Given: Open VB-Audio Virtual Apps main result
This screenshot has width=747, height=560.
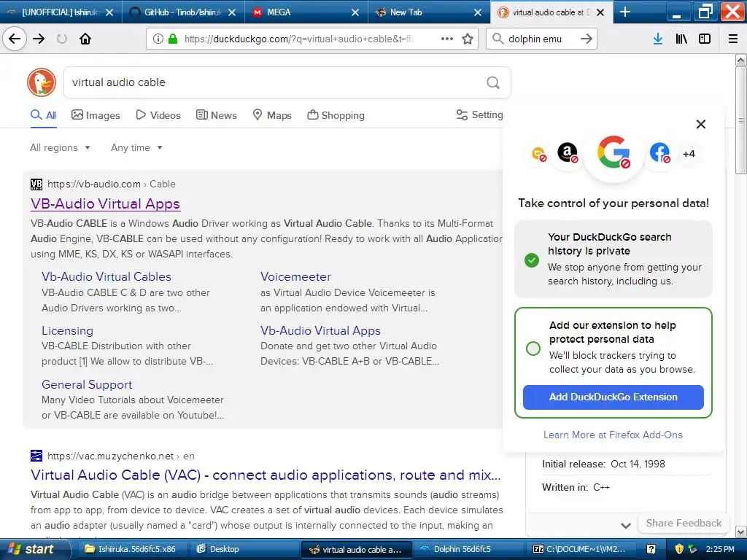Looking at the screenshot, I should coord(105,204).
